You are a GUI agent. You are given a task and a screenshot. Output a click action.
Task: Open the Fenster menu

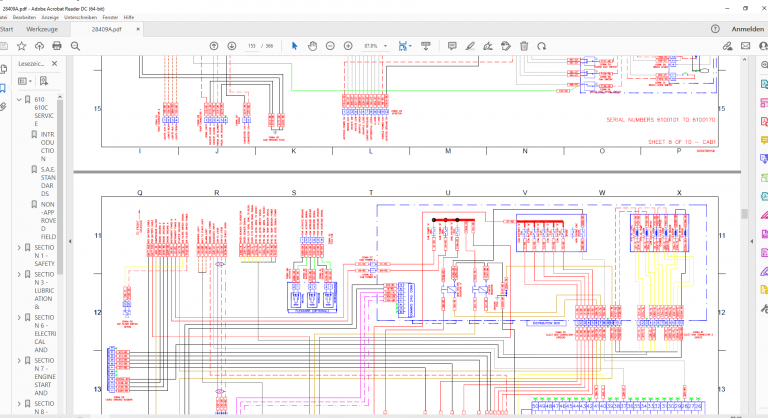(110, 18)
